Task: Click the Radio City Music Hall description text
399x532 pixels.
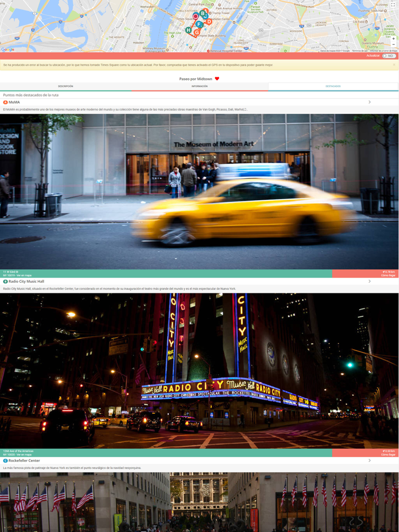Action: point(119,289)
